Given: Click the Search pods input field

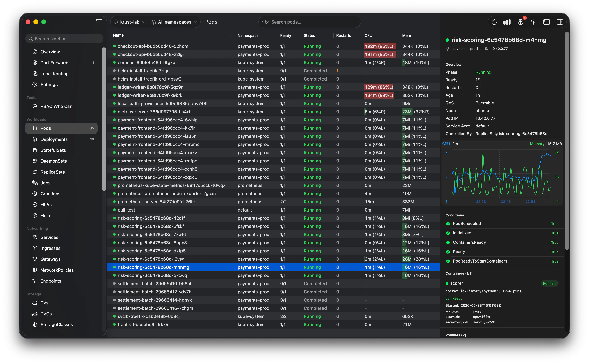Looking at the screenshot, I should (310, 22).
